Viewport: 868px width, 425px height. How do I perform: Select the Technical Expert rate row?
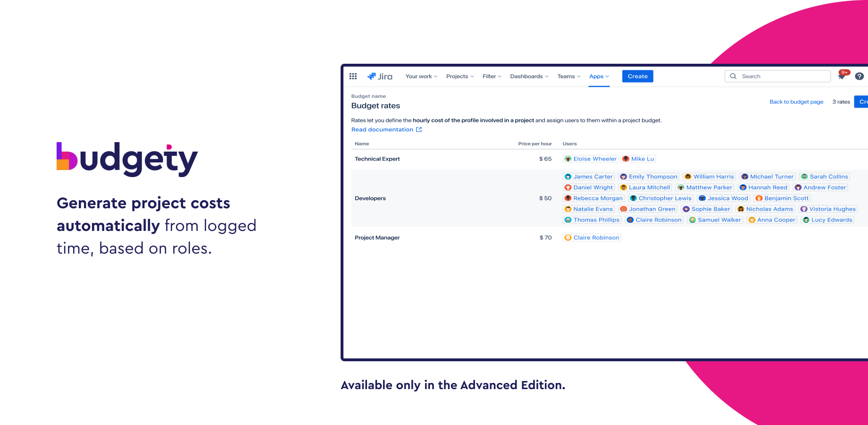tap(609, 159)
